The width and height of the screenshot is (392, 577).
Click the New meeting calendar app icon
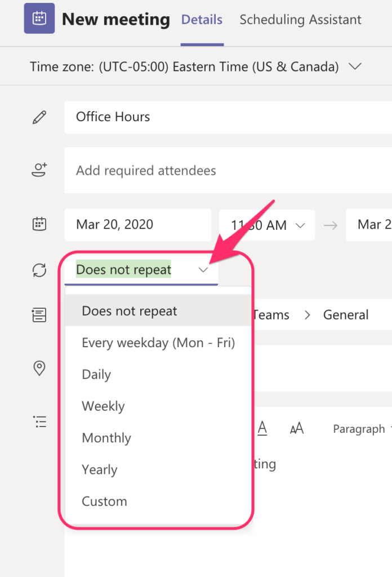click(39, 19)
